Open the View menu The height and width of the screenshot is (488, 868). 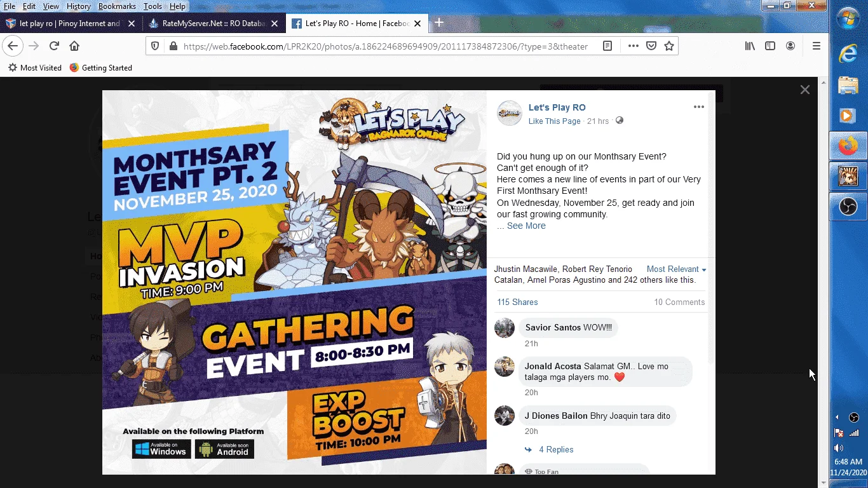tap(51, 6)
